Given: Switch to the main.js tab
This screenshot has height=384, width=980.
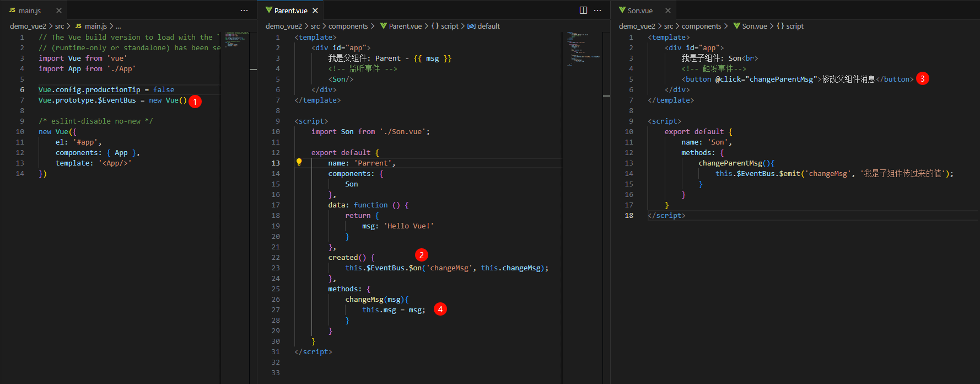Looking at the screenshot, I should coord(29,10).
